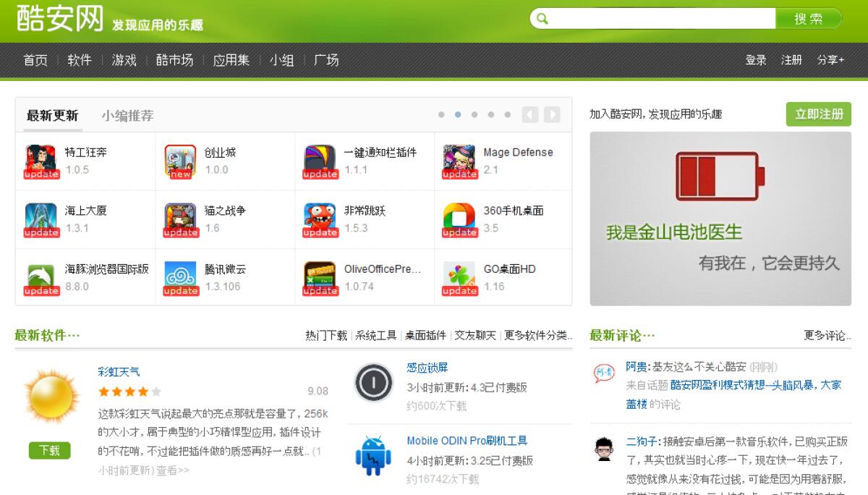The width and height of the screenshot is (868, 495).
Task: Click the Mobile ODIN Pro android icon
Action: [x=373, y=456]
